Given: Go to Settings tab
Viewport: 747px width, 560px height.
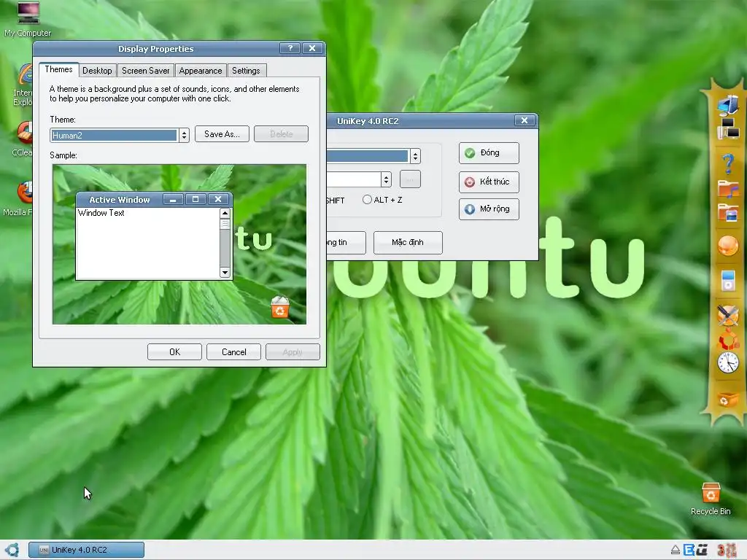Looking at the screenshot, I should coord(246,71).
